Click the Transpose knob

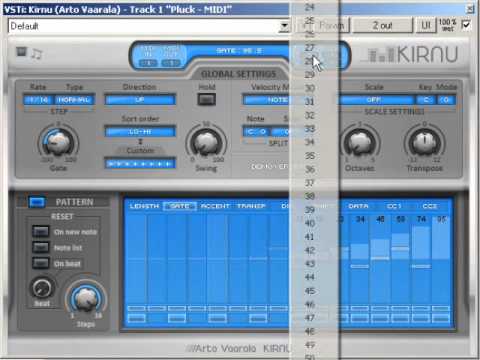[425, 142]
